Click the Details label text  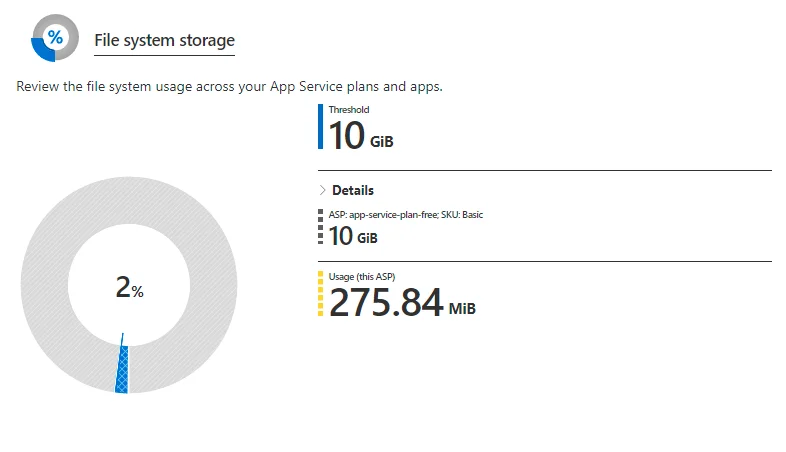pyautogui.click(x=353, y=190)
